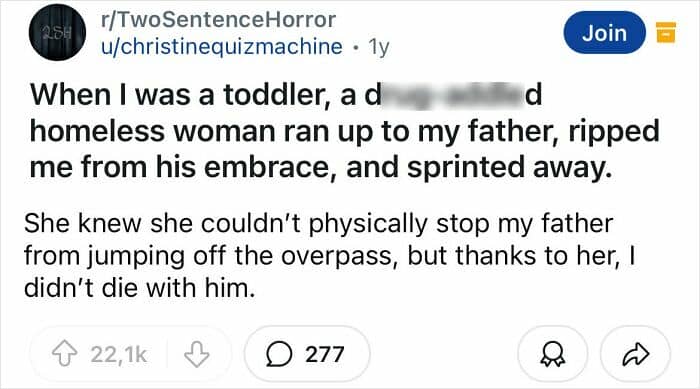Give an award using the ribbon icon
The image size is (700, 389).
553,354
